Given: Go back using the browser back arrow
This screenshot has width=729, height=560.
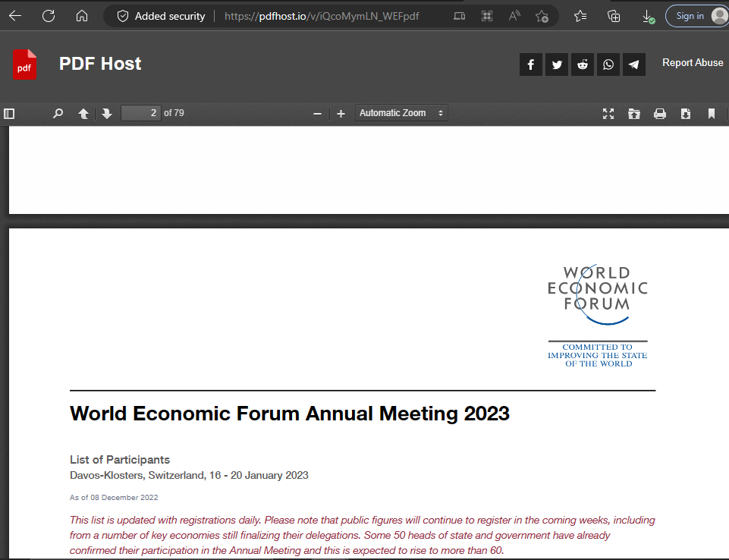Looking at the screenshot, I should (15, 16).
